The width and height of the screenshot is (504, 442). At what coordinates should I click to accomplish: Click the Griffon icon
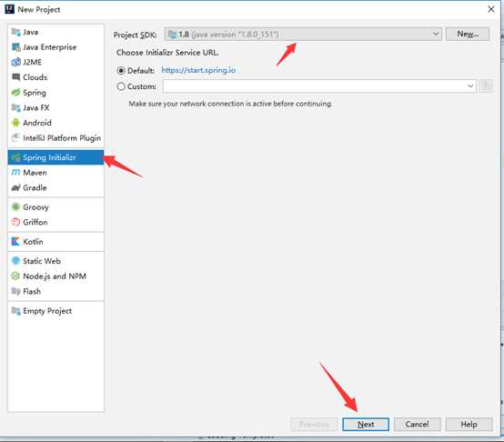tap(15, 222)
